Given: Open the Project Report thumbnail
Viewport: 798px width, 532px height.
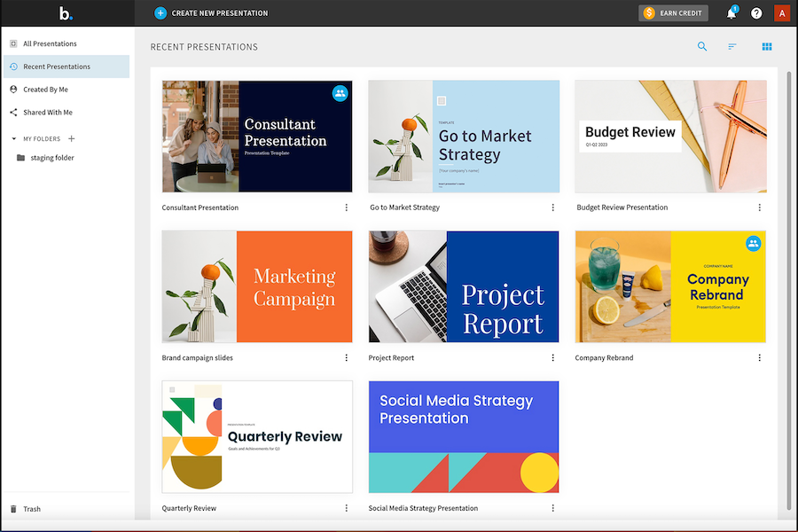Looking at the screenshot, I should coord(464,286).
